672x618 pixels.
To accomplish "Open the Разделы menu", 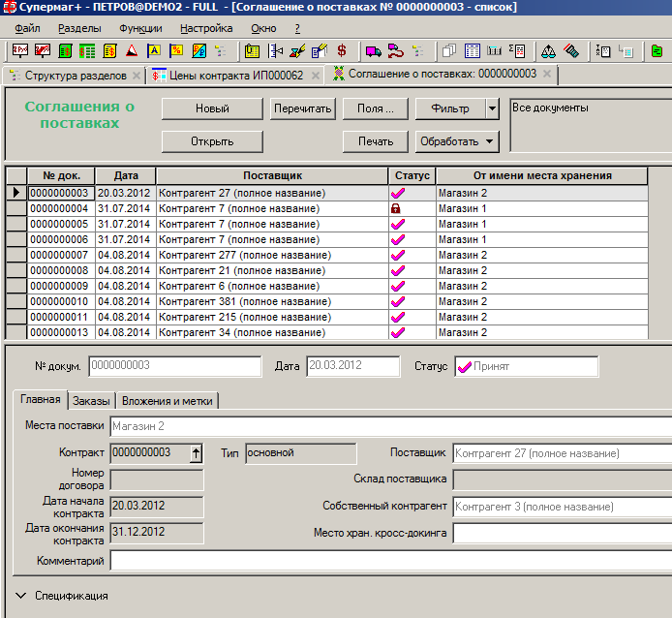I will point(79,29).
